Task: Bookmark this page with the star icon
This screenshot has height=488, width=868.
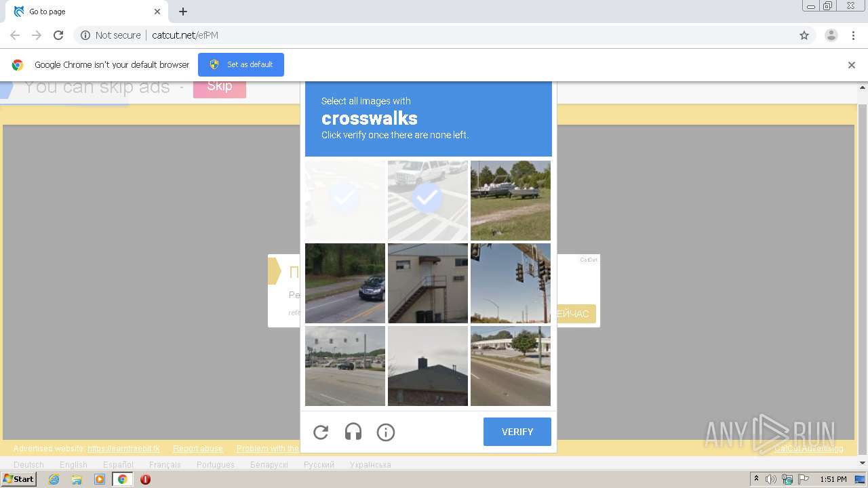Action: click(804, 35)
